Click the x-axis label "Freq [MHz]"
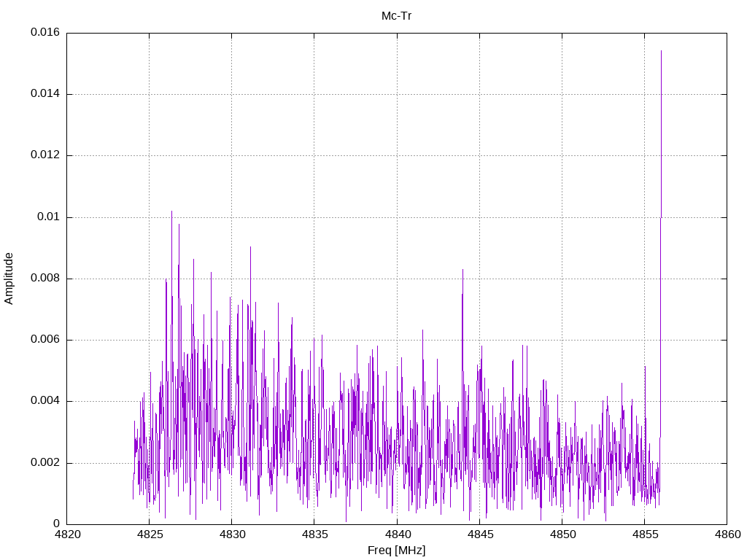Screen dimensions: 747x560 tap(396, 551)
